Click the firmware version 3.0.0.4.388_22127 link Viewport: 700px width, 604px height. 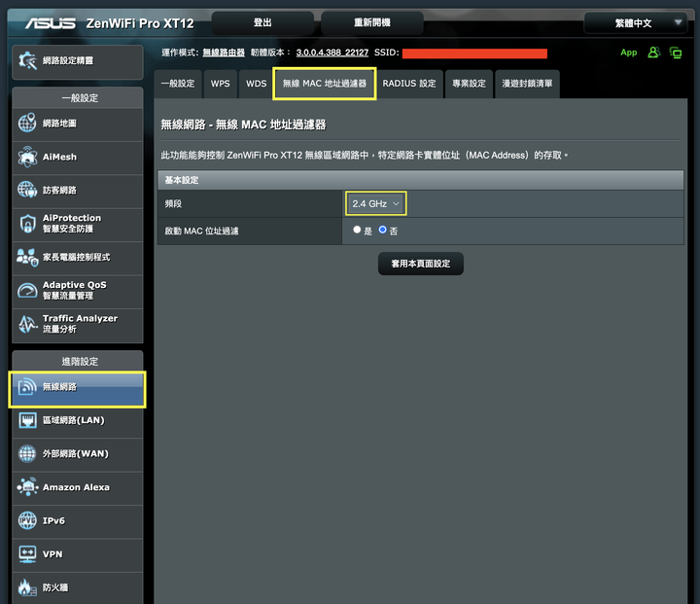[332, 53]
